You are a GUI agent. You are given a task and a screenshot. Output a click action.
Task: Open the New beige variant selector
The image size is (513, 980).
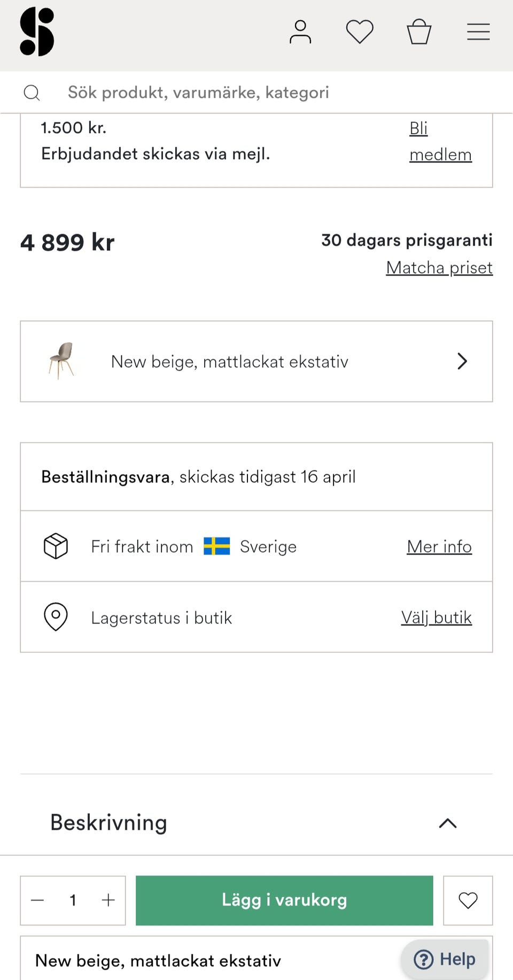[x=256, y=361]
